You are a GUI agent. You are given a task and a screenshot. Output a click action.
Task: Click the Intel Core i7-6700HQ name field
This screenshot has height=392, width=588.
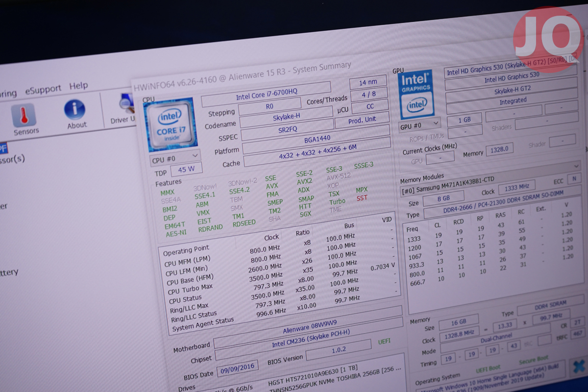pyautogui.click(x=266, y=94)
